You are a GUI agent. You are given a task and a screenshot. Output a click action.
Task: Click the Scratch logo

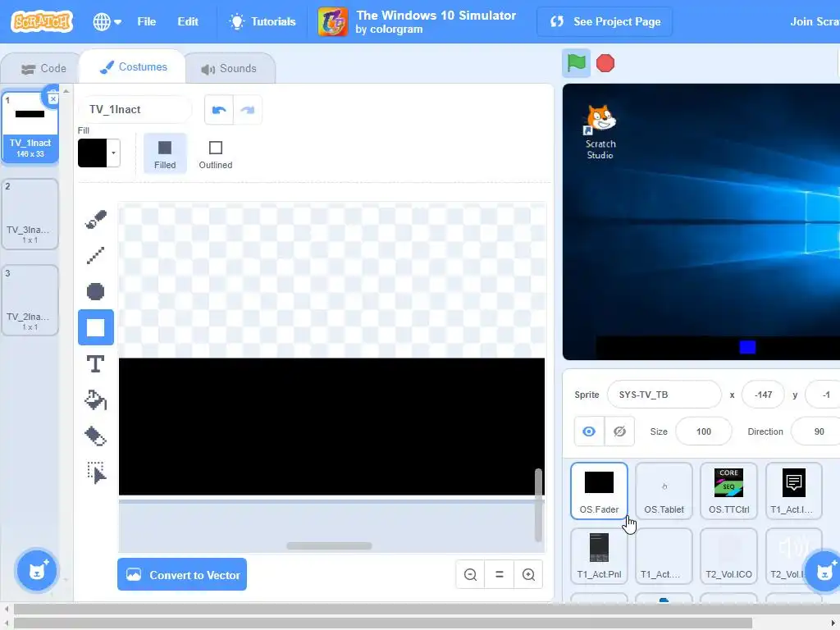42,21
